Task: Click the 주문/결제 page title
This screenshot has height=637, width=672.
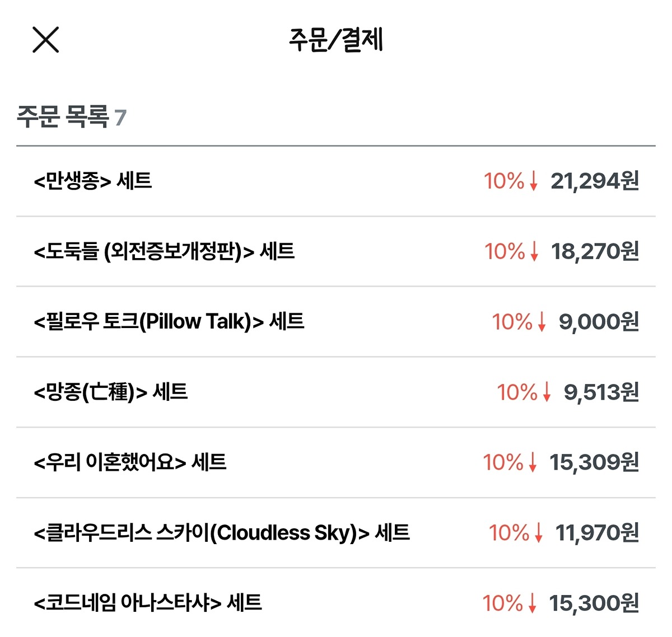Action: [336, 40]
